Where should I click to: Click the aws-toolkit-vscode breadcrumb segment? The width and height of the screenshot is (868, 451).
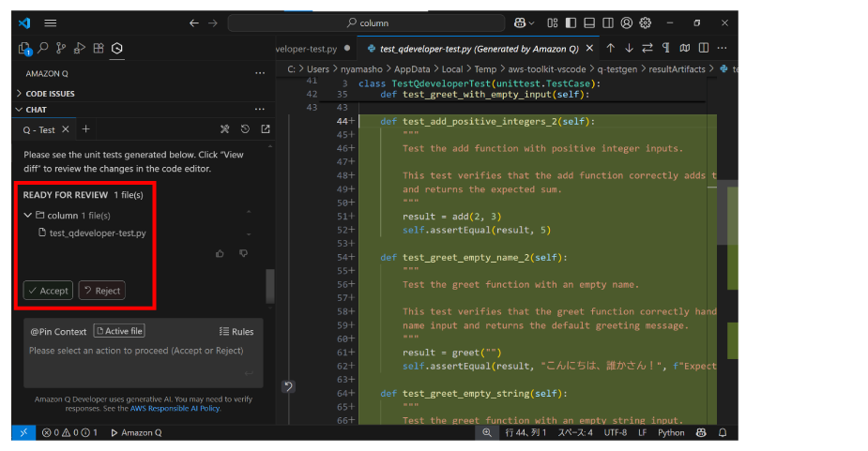click(546, 69)
